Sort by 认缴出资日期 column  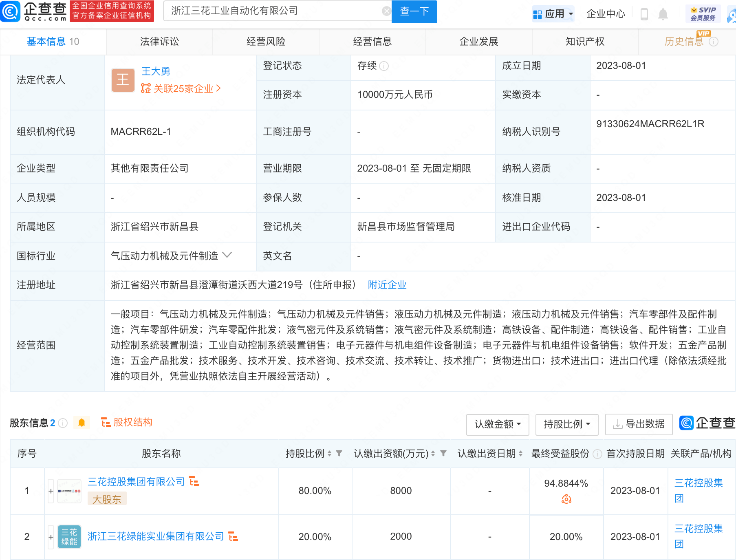click(x=520, y=454)
